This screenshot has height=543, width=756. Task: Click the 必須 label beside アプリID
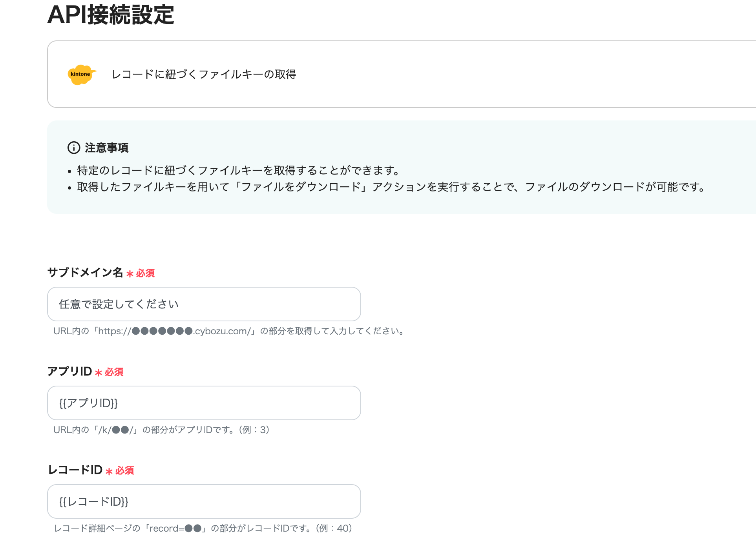pos(113,372)
